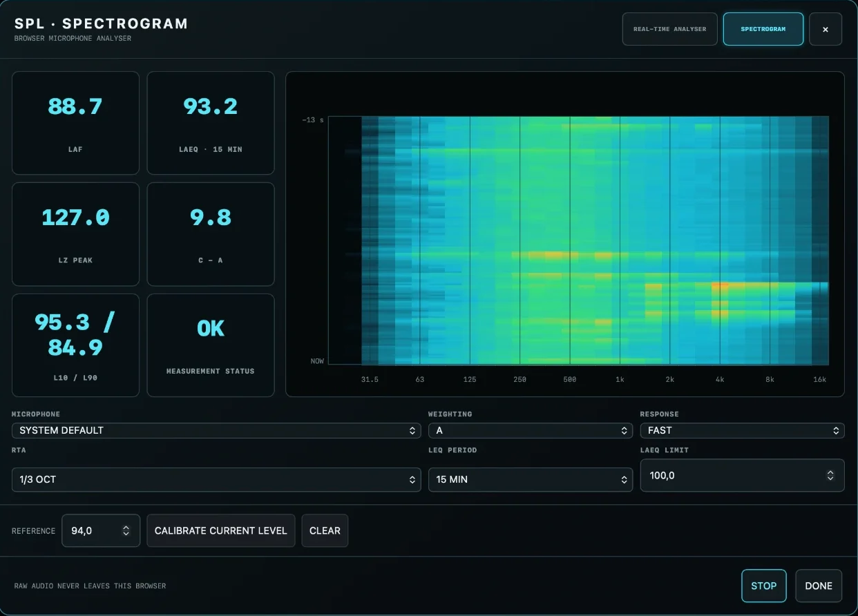This screenshot has width=858, height=616.
Task: Click the 1k frequency axis label
Action: [620, 379]
